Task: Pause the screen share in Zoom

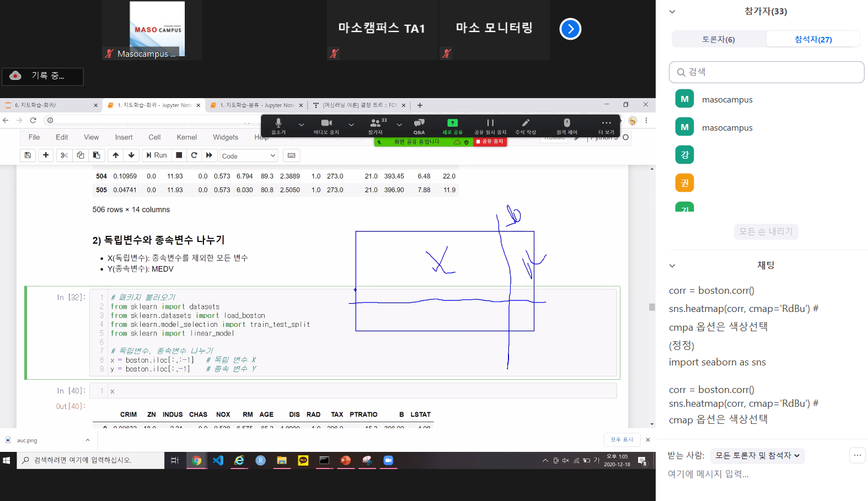Action: [x=490, y=126]
